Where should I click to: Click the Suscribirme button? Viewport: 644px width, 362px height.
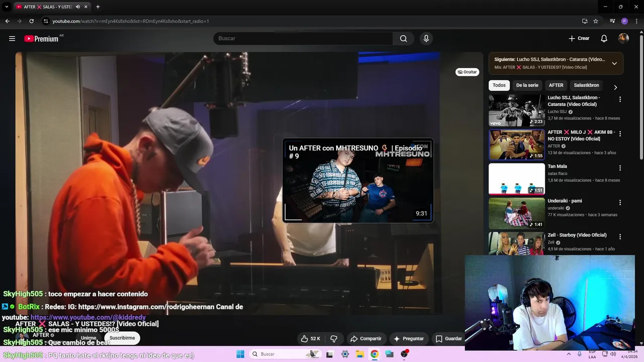point(122,338)
